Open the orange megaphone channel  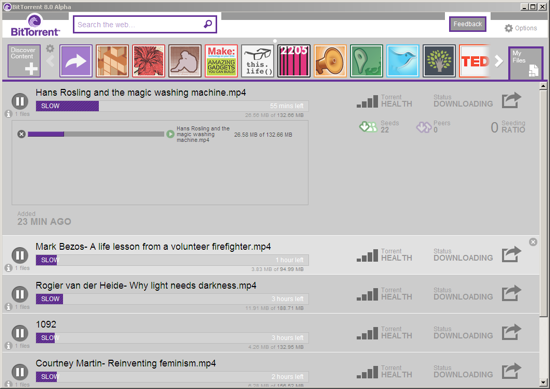(330, 61)
